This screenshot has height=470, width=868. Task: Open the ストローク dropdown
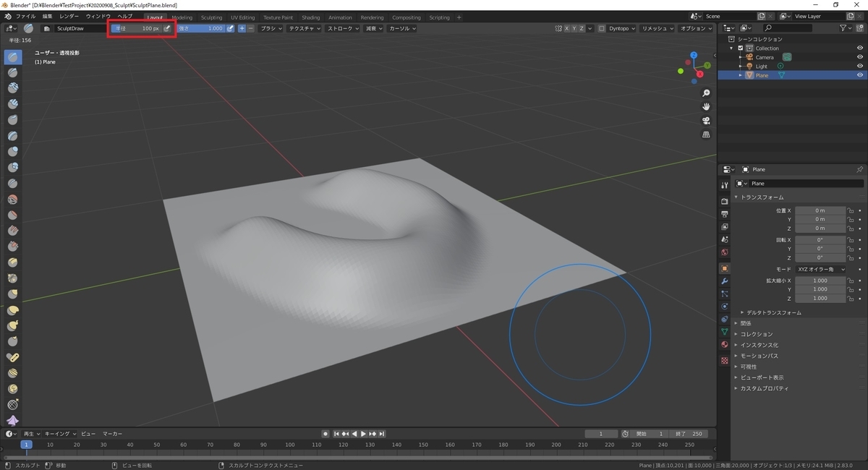pos(343,28)
